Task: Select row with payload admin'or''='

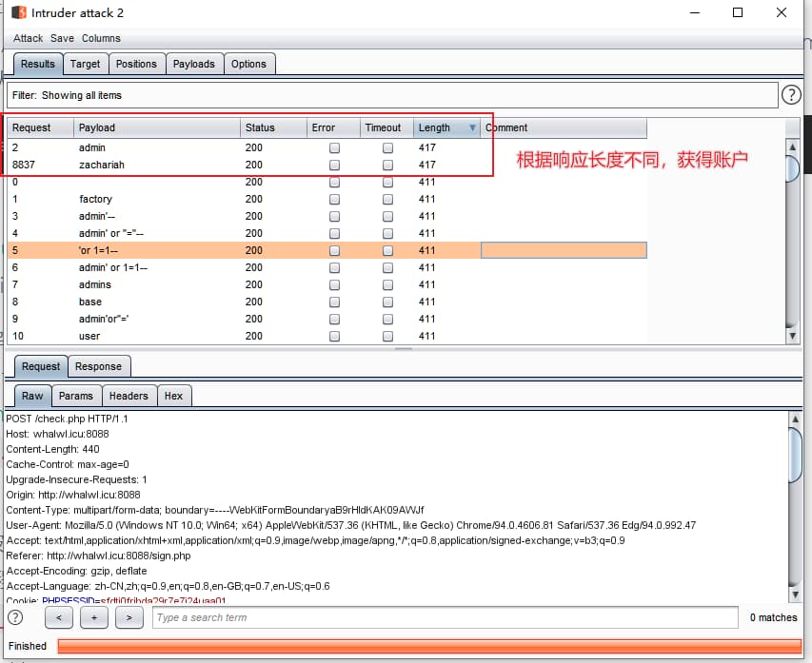Action: [x=327, y=319]
